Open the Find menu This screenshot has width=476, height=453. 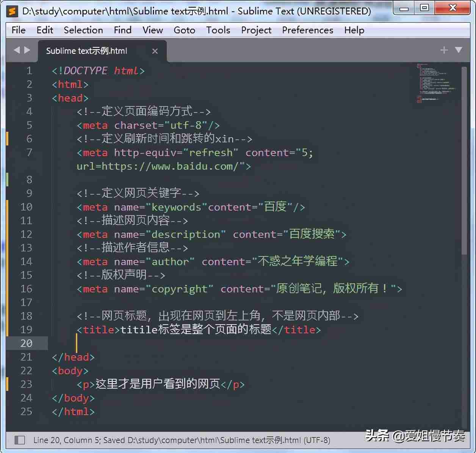pyautogui.click(x=122, y=30)
